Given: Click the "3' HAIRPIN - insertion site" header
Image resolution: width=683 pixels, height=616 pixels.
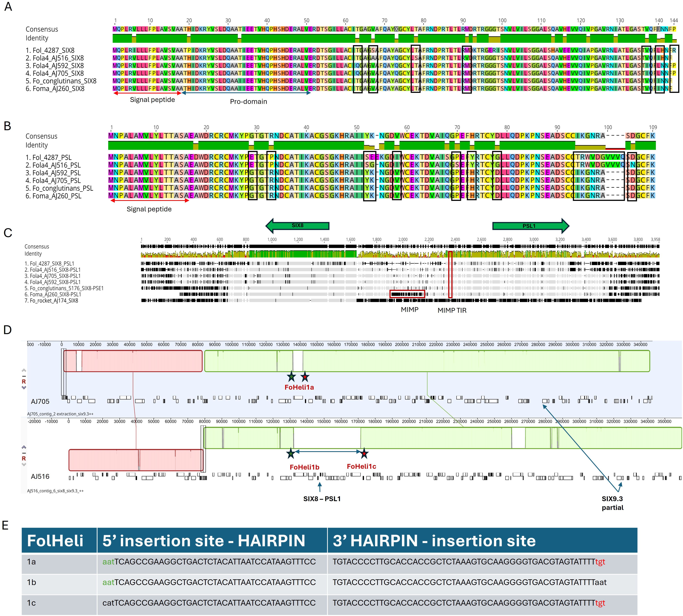Looking at the screenshot, I should 434,540.
